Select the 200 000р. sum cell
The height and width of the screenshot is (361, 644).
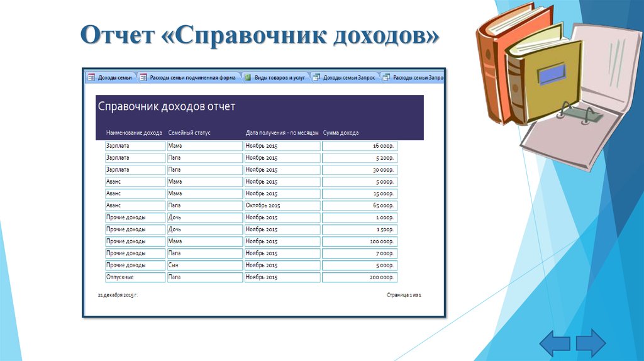coord(360,277)
